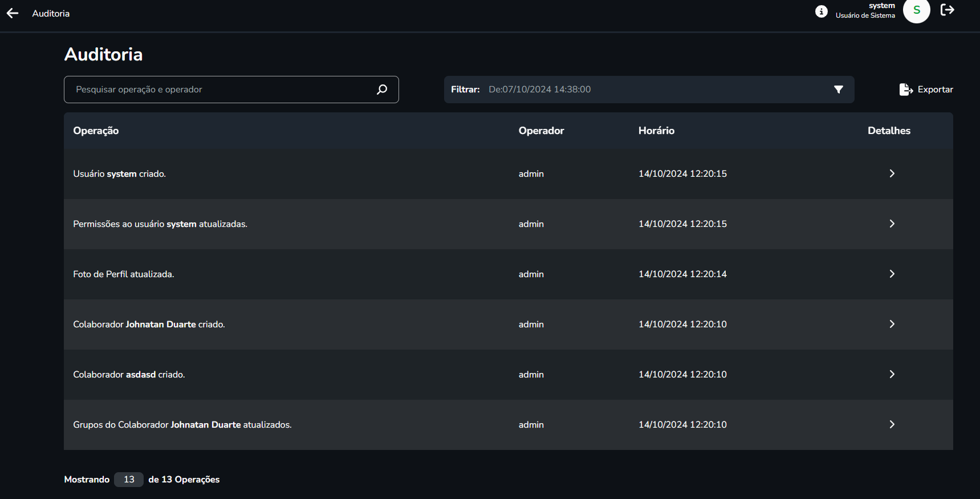
Task: Show details for 'Colaborador Johnatan Duarte criado'
Action: (x=892, y=324)
